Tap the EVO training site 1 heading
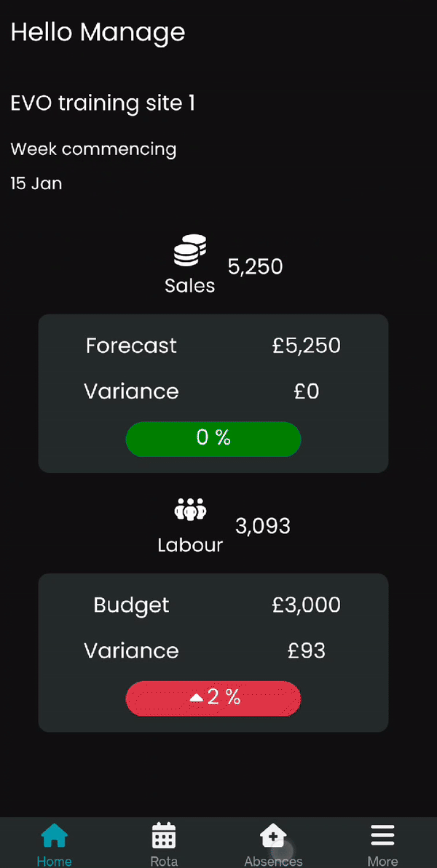This screenshot has width=437, height=868. pos(103,103)
